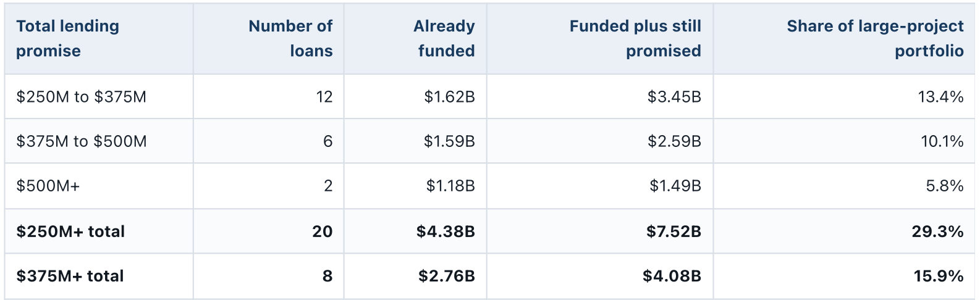
Task: Click the '$375M+ total' row label
Action: tap(70, 276)
